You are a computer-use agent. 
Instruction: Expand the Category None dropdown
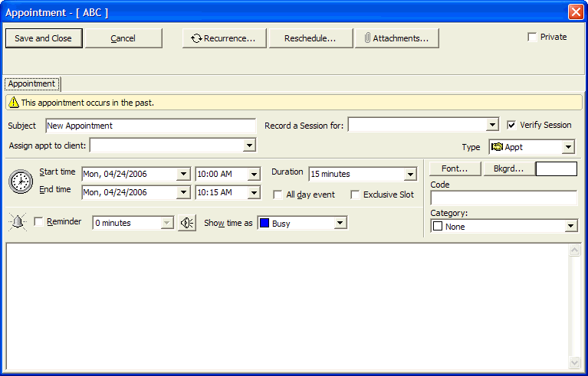(570, 226)
